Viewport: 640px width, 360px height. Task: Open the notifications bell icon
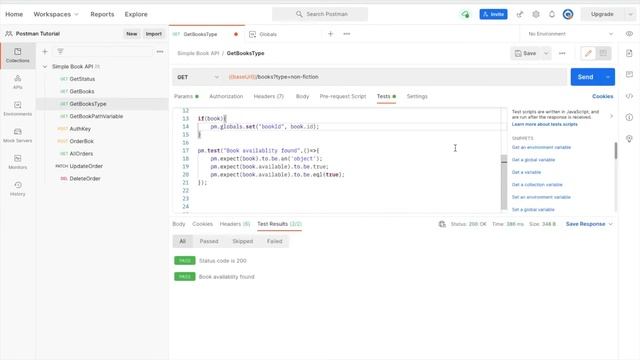click(x=552, y=14)
